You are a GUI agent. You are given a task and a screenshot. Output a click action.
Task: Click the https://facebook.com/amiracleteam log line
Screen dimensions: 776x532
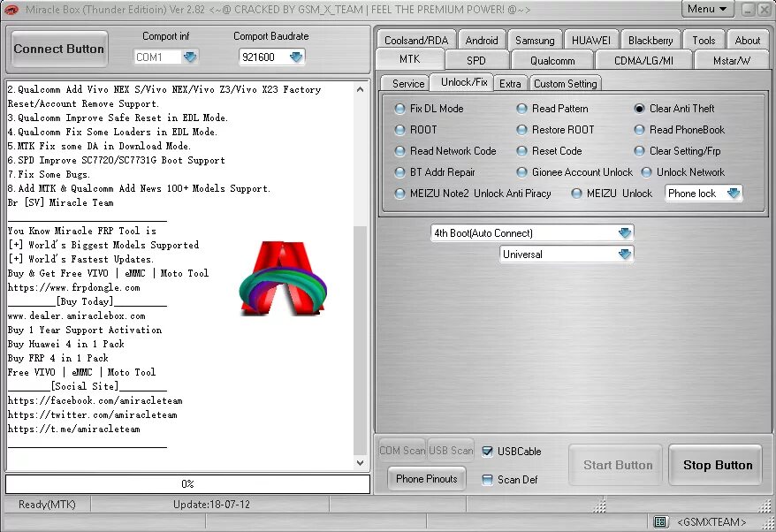pyautogui.click(x=95, y=400)
